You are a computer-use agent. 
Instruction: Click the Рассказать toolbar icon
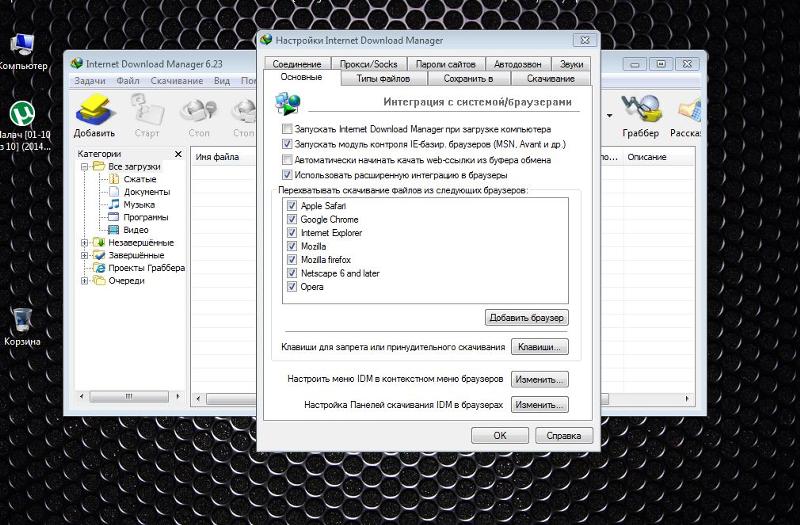pyautogui.click(x=687, y=116)
